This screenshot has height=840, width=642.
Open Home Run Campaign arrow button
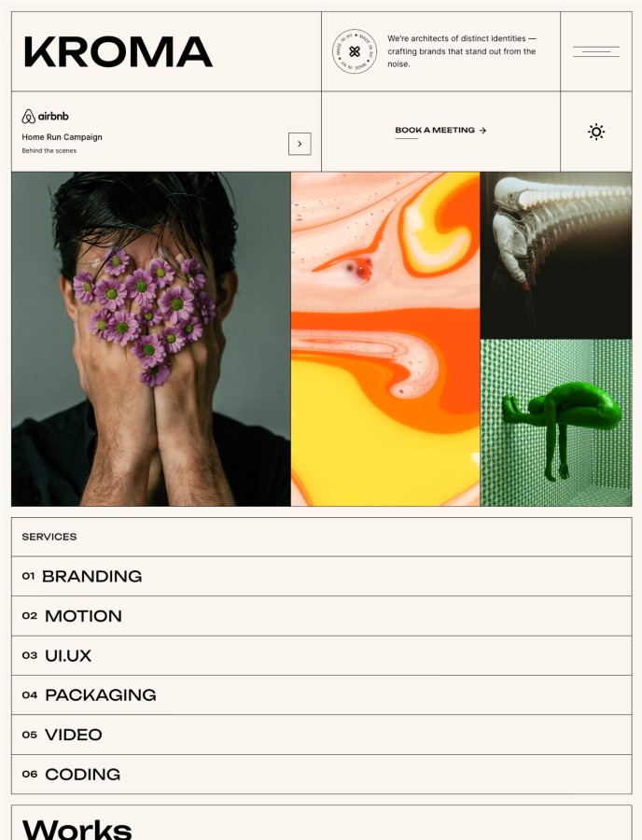tap(300, 144)
